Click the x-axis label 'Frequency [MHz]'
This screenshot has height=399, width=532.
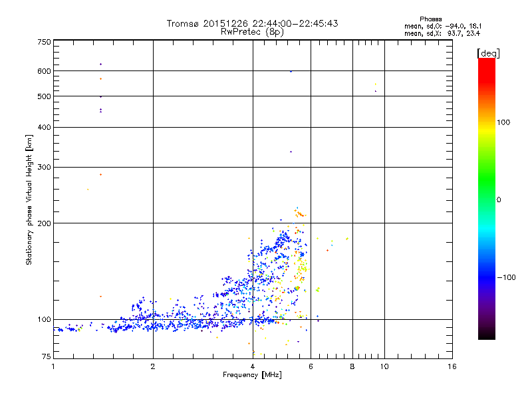coord(252,375)
